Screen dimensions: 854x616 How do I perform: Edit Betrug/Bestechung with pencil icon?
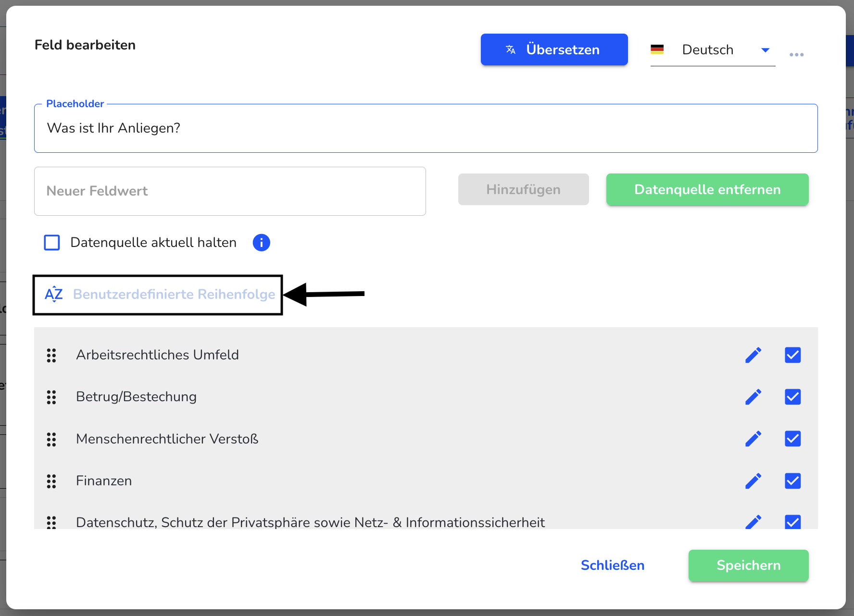click(x=754, y=397)
